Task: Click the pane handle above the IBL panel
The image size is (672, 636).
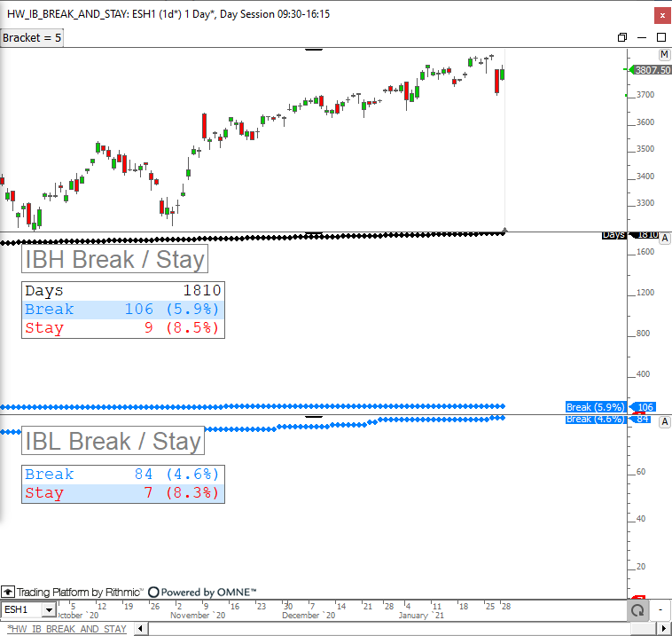Action: click(x=314, y=414)
